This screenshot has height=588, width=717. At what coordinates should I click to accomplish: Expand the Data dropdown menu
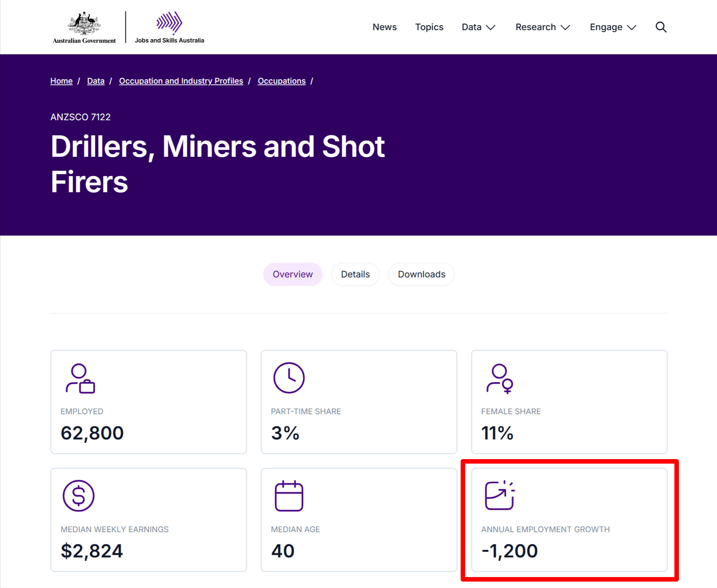pyautogui.click(x=478, y=27)
